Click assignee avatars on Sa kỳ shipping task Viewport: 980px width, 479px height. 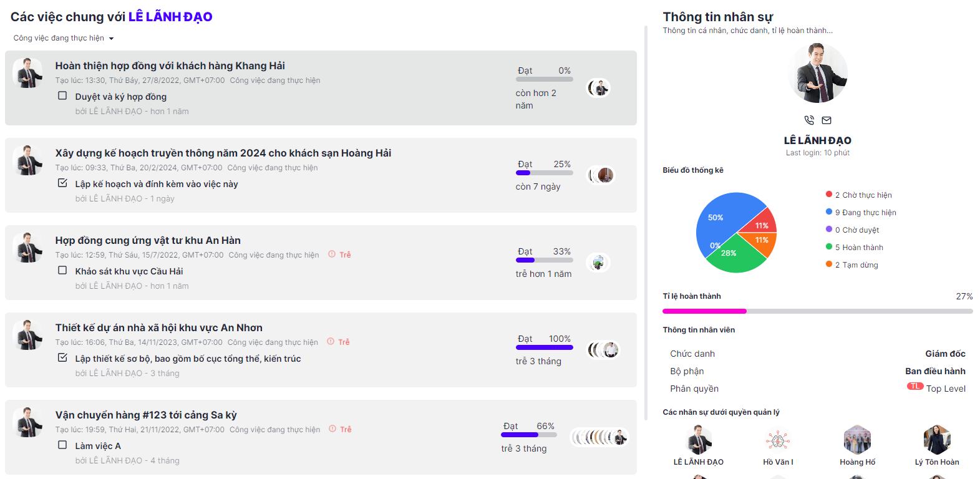[600, 437]
